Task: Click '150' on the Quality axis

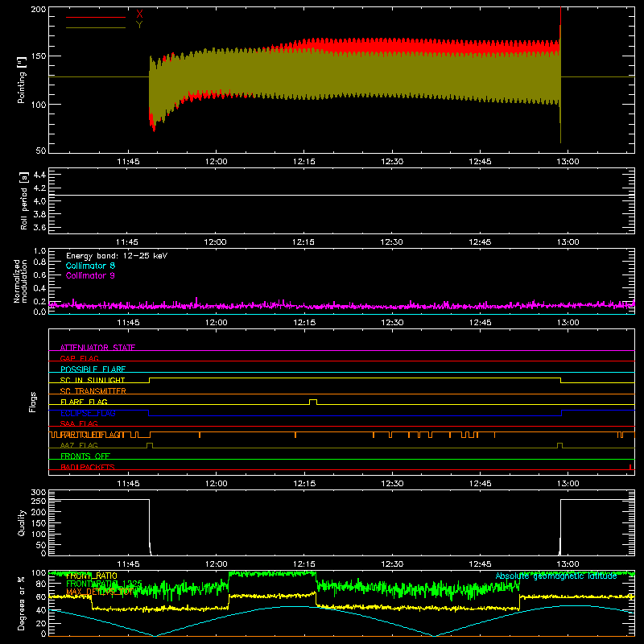Action: click(x=39, y=523)
